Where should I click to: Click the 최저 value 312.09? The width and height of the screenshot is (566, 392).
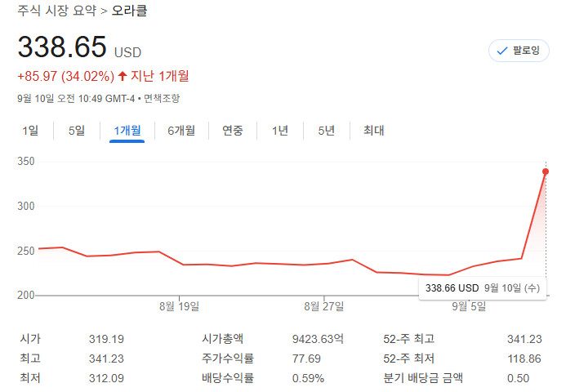106,378
